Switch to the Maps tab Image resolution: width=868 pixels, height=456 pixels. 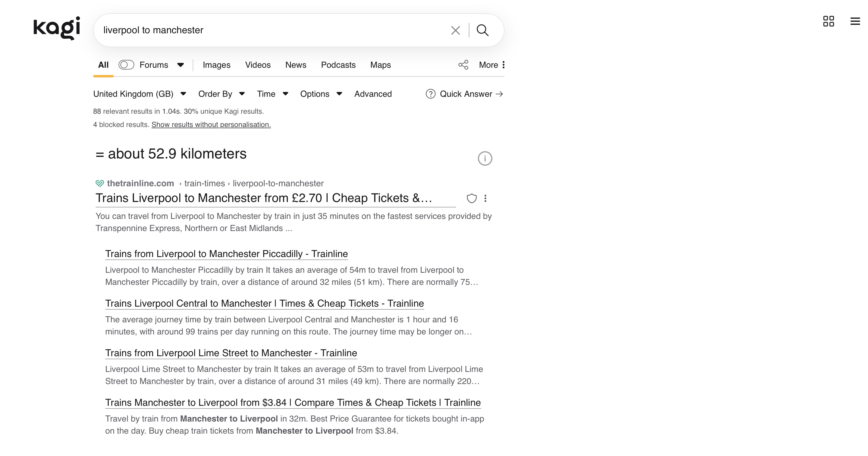click(x=380, y=65)
